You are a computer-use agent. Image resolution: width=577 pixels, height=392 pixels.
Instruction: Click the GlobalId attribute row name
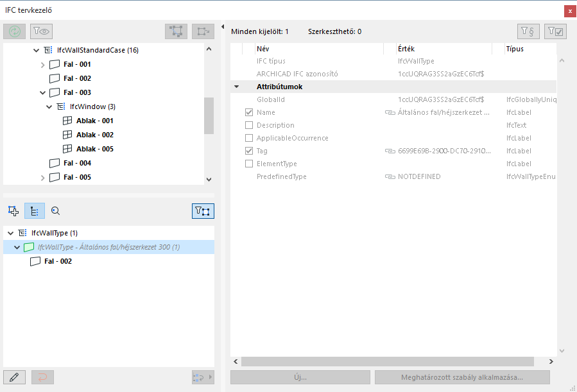[x=271, y=99]
